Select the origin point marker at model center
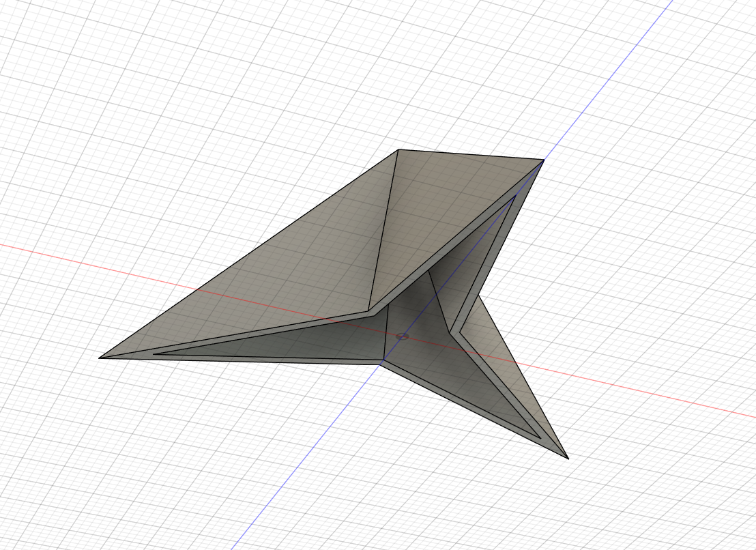Screen dimensions: 756x550 click(x=402, y=336)
